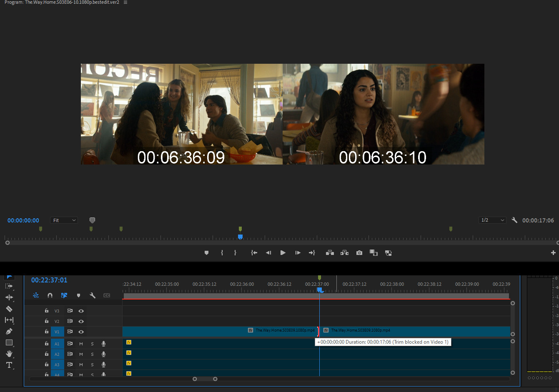This screenshot has height=392, width=559.
Task: Toggle V2 track output eye
Action: click(81, 321)
